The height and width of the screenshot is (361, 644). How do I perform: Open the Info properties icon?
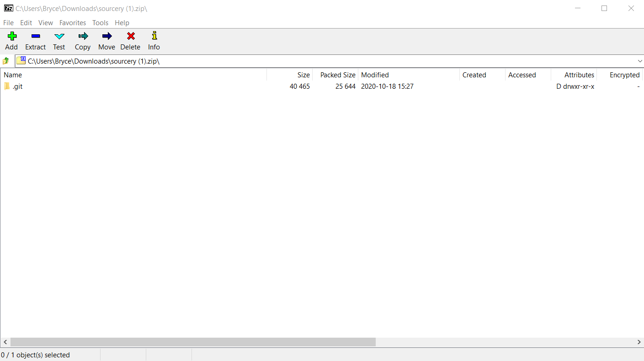click(x=154, y=36)
